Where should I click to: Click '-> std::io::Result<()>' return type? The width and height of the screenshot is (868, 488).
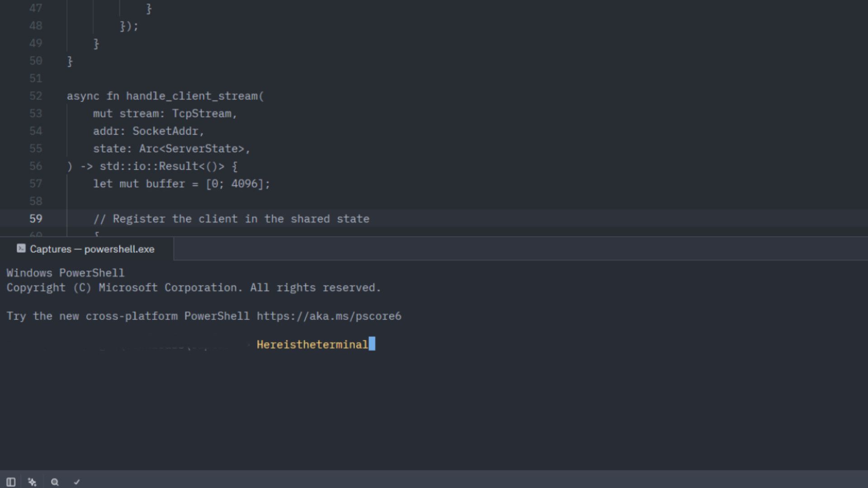click(153, 166)
